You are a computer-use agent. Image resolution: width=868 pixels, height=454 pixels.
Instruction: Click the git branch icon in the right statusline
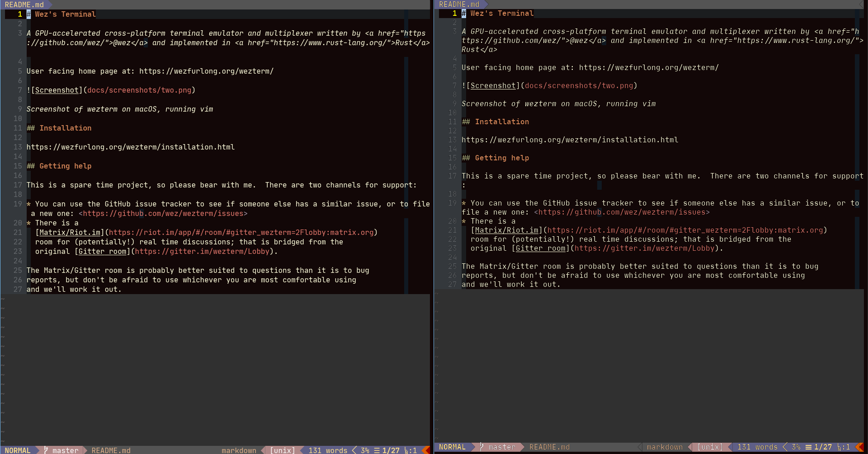481,447
